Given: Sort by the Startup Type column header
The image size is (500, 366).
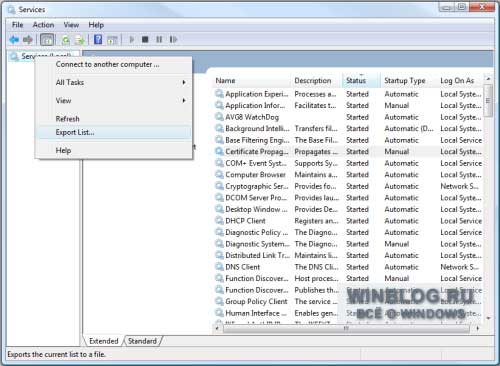Looking at the screenshot, I should tap(409, 80).
